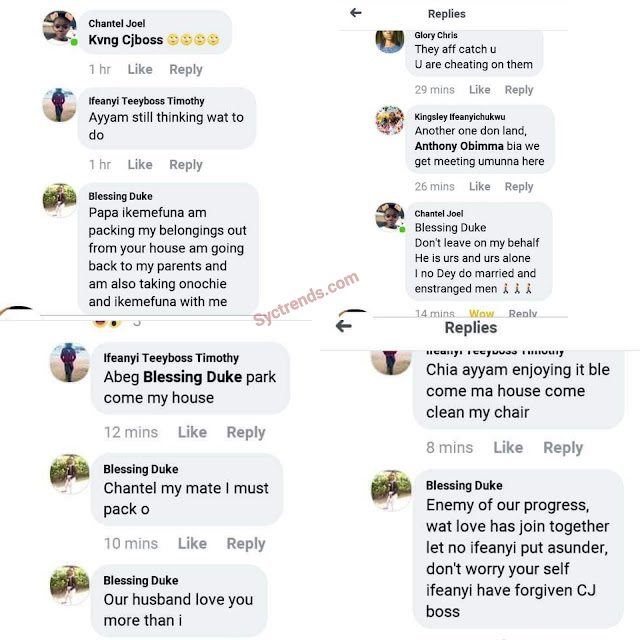This screenshot has height=640, width=640.
Task: Open Kingsley Ifeanyichukwu's profile picture
Action: click(390, 120)
